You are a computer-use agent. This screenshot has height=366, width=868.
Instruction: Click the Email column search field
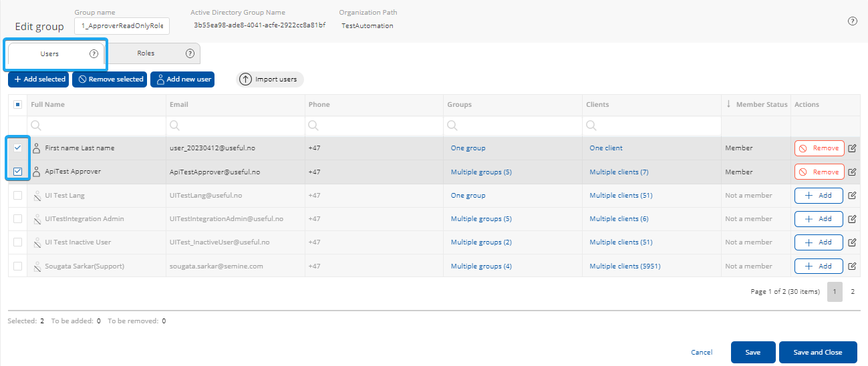click(x=237, y=125)
